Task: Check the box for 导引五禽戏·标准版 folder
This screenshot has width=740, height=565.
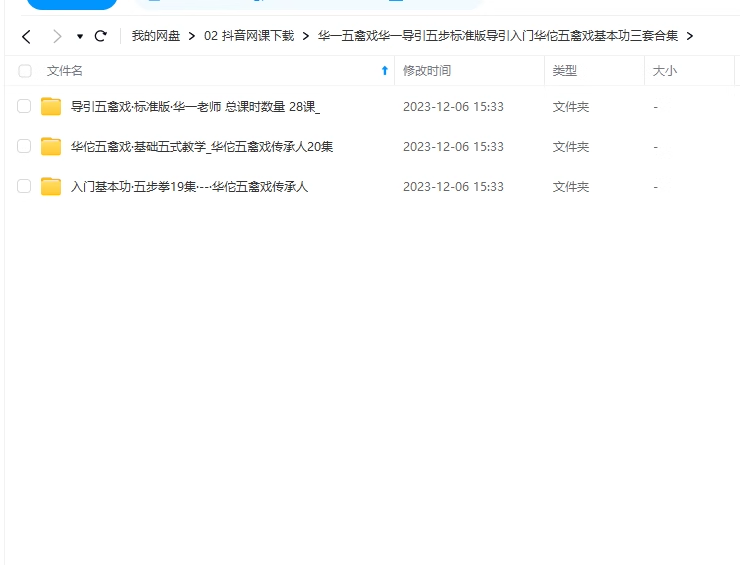Action: [24, 106]
